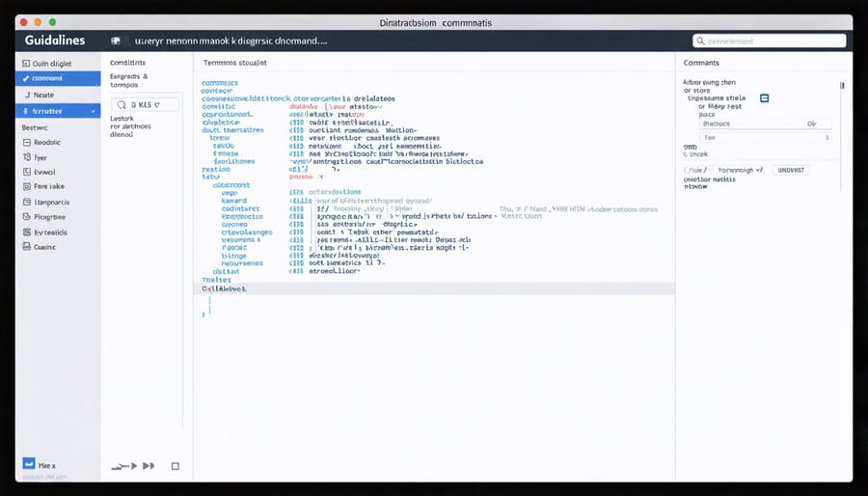
Task: Click the 'Mee x' label at sidebar bottom
Action: (x=47, y=465)
